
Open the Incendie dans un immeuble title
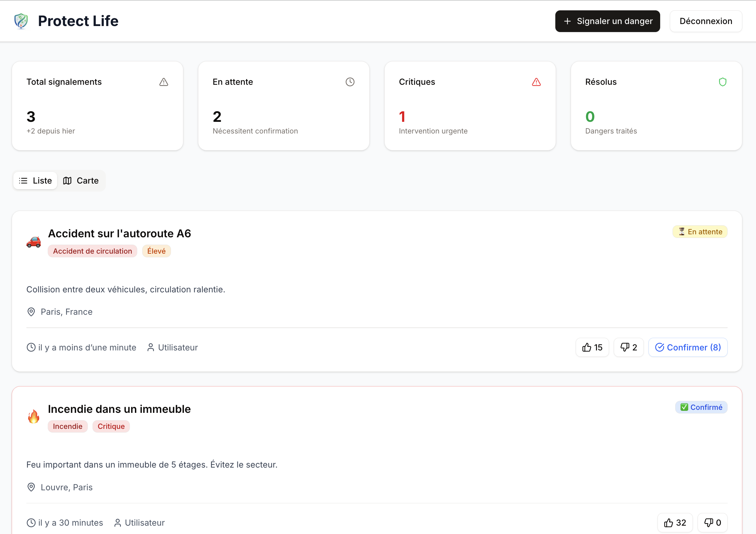119,409
